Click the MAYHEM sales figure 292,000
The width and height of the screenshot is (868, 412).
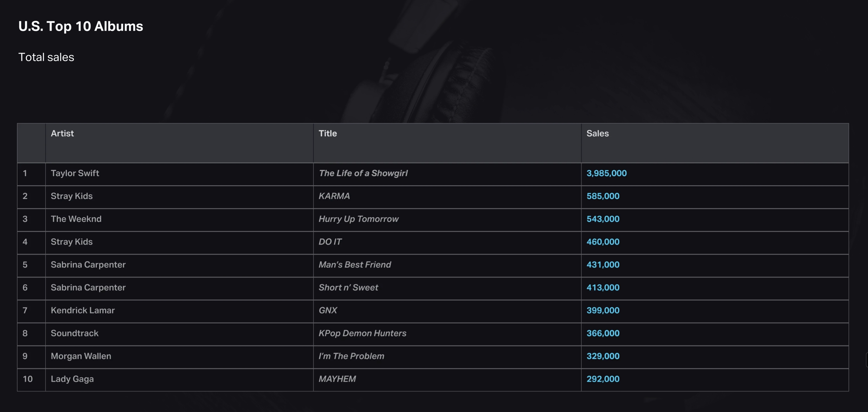point(602,379)
